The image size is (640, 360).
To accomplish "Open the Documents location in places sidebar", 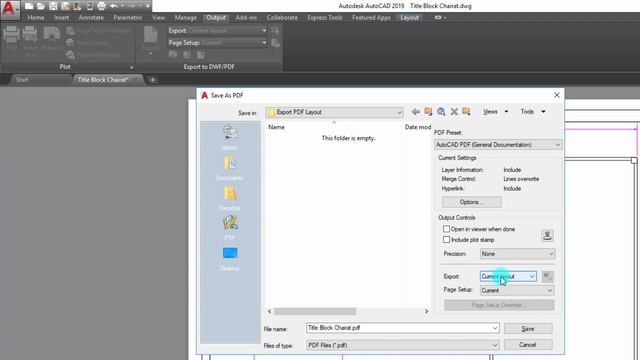I will (230, 168).
